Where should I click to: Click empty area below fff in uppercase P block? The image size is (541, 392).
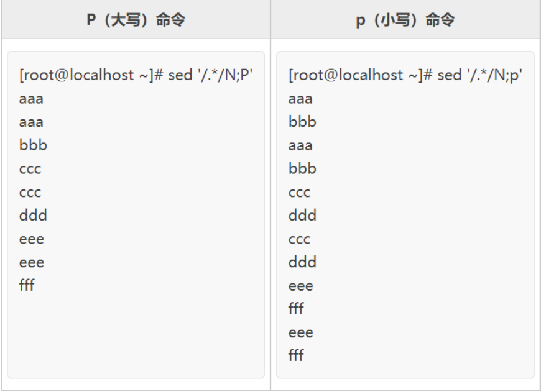pyautogui.click(x=136, y=335)
